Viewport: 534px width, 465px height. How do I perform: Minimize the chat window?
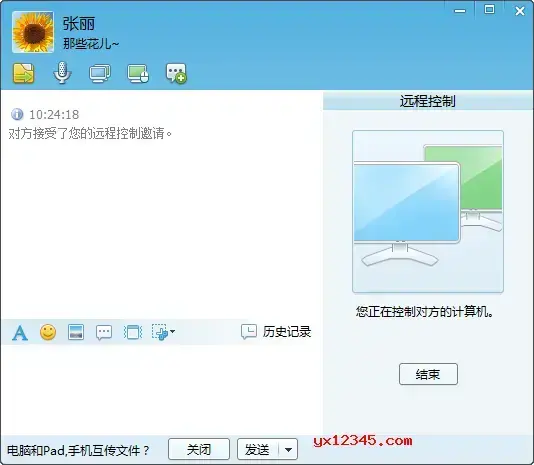[x=460, y=11]
